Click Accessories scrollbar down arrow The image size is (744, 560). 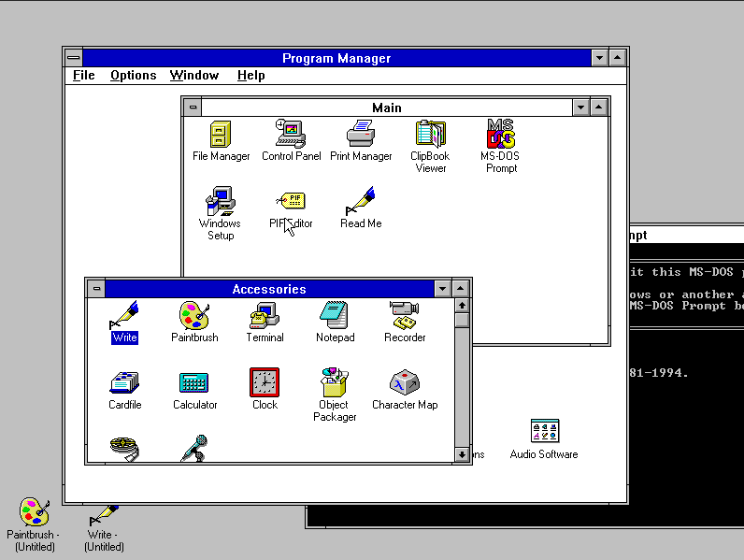[462, 455]
